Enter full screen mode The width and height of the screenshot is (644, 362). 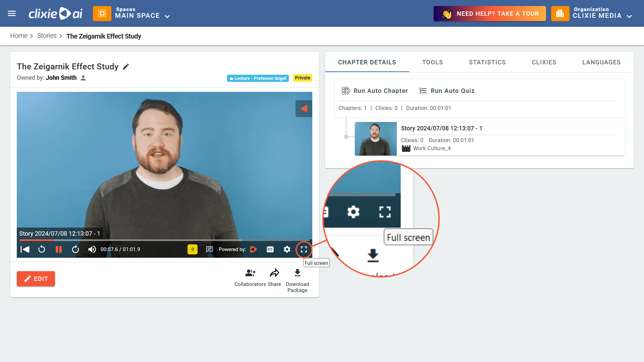click(304, 249)
